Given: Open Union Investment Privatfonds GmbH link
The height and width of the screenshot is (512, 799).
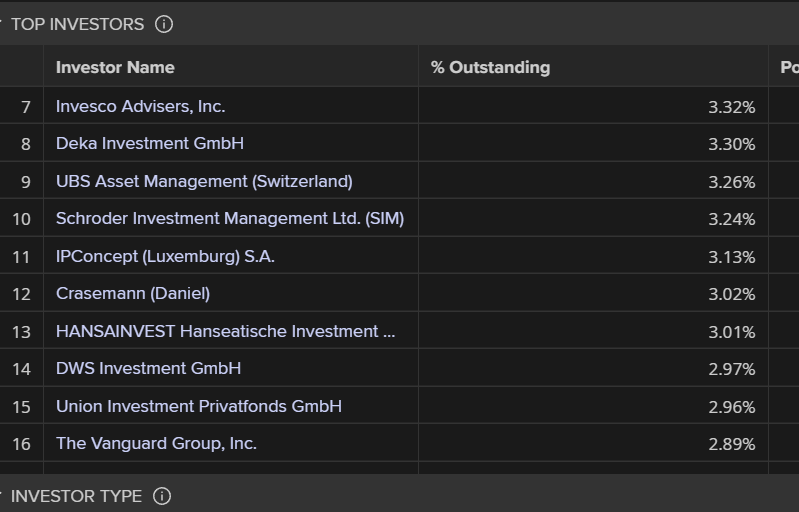Looking at the screenshot, I should [199, 406].
